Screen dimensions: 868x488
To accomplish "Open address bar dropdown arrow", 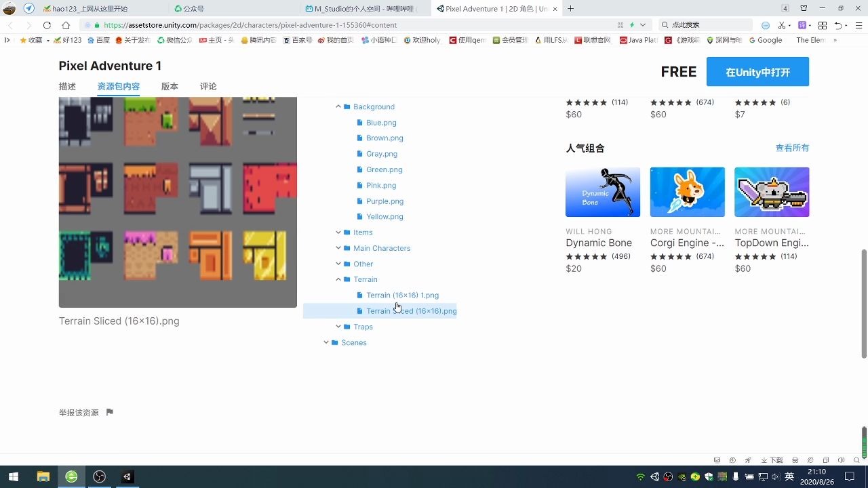I will (643, 25).
